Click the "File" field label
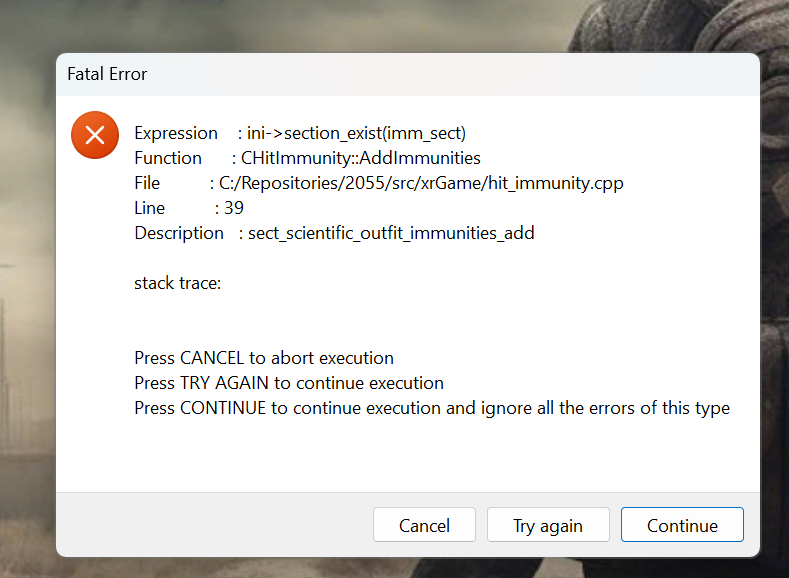 coord(147,183)
